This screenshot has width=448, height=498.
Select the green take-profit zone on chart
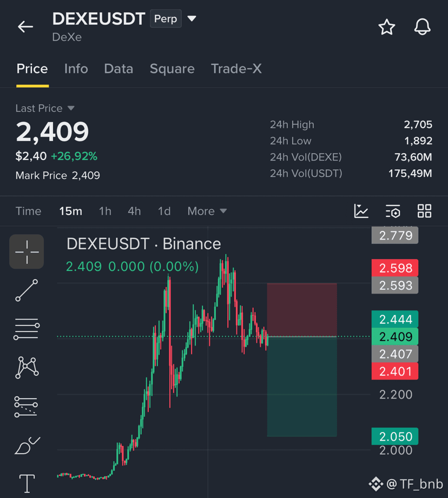(302, 387)
